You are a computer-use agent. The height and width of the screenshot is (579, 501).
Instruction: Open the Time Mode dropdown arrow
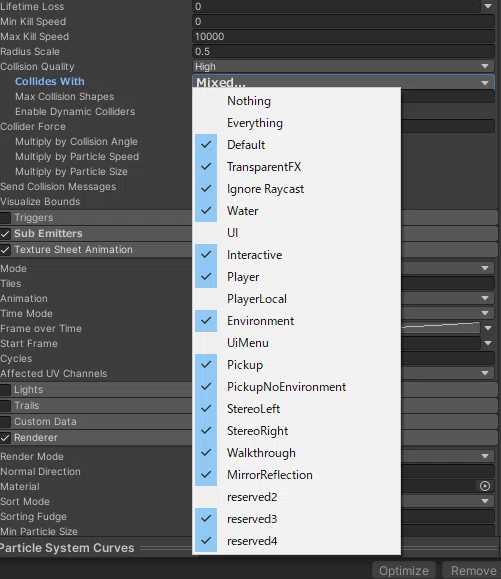click(x=485, y=313)
